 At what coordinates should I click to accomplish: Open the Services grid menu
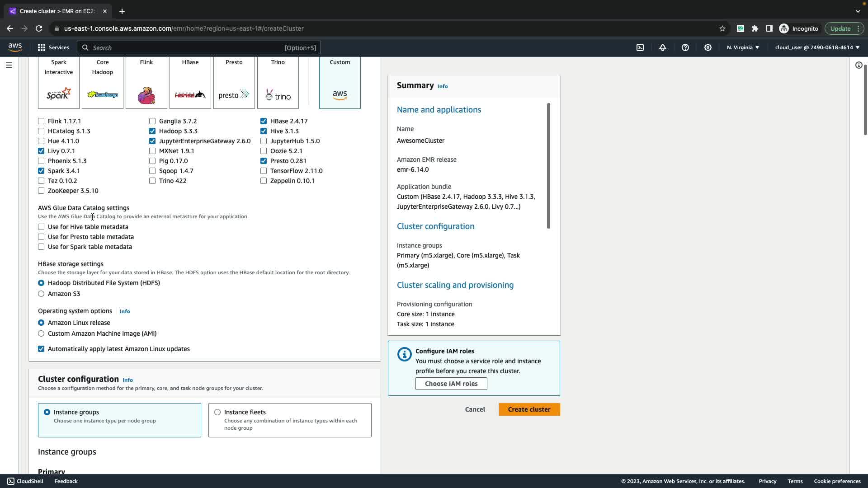click(53, 47)
